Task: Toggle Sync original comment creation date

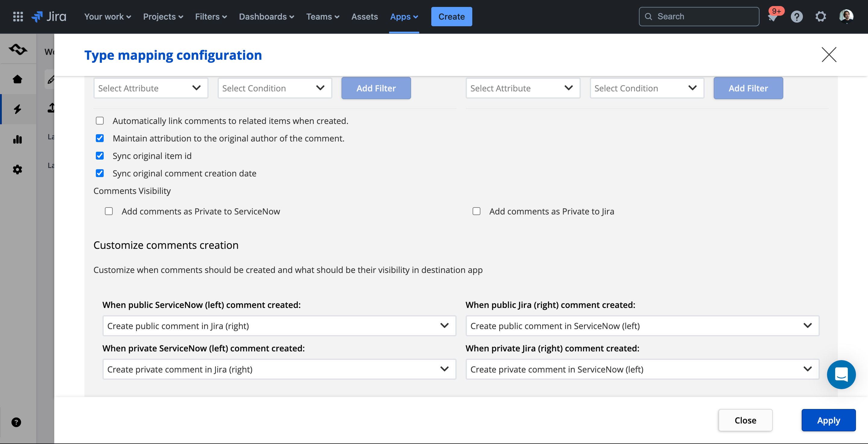Action: (x=100, y=173)
